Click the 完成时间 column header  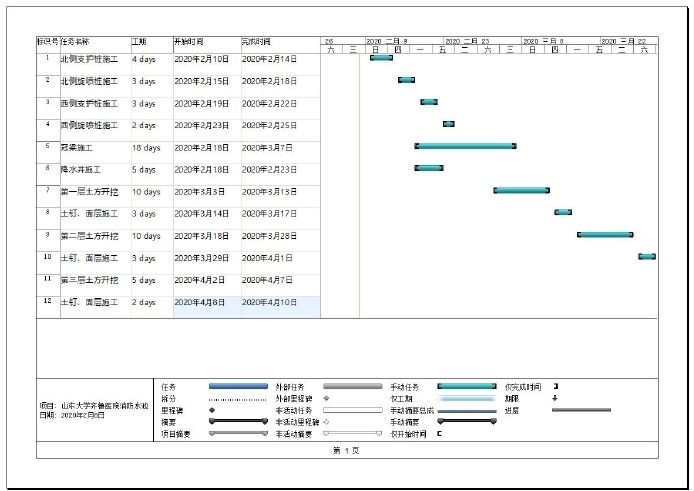click(280, 43)
